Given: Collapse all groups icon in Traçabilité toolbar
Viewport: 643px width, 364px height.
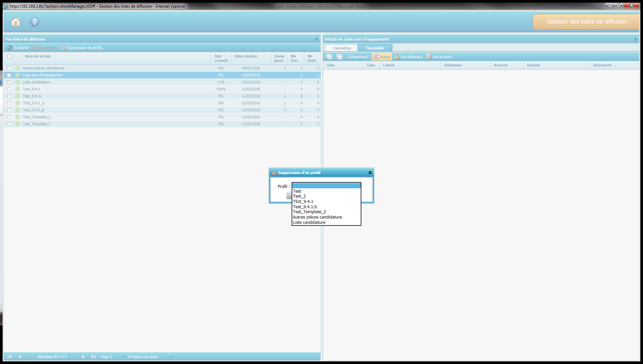Looking at the screenshot, I should pyautogui.click(x=339, y=57).
